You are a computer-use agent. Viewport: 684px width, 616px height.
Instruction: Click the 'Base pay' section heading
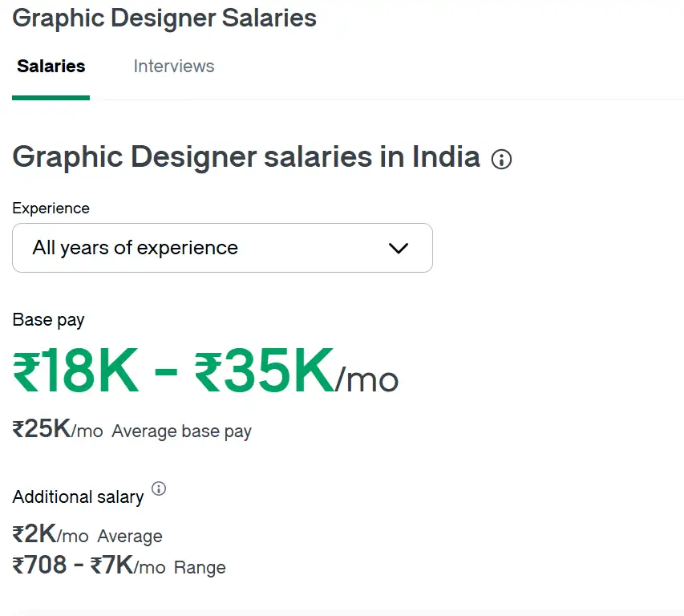point(48,319)
